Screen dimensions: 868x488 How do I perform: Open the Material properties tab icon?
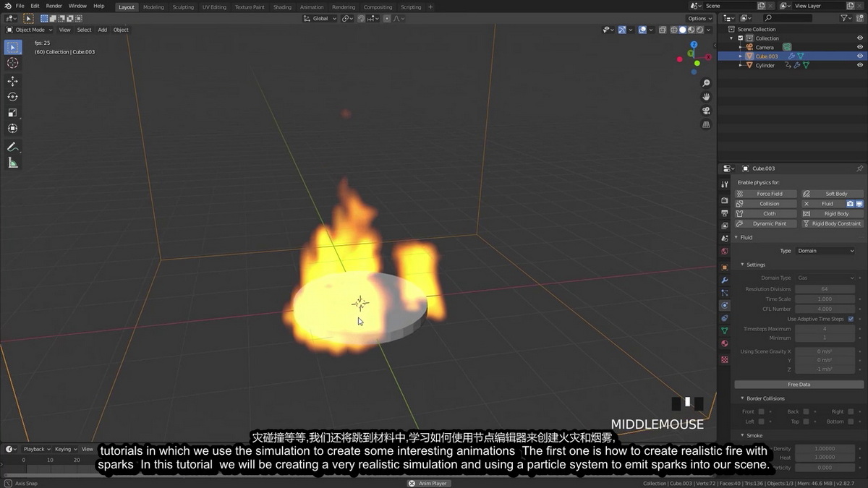[x=724, y=343]
